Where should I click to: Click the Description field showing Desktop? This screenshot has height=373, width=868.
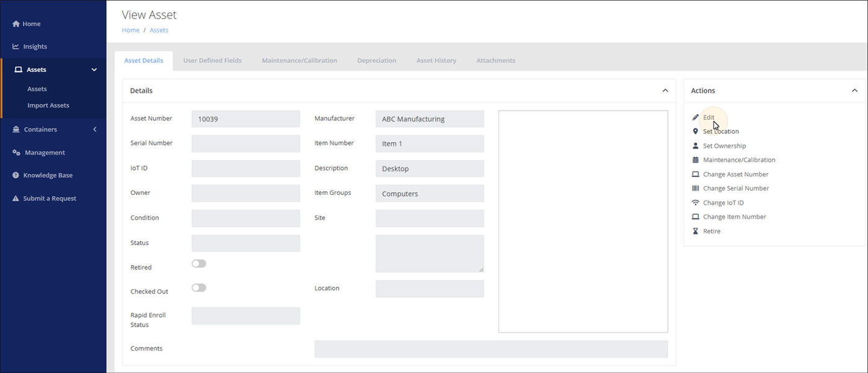coord(430,169)
